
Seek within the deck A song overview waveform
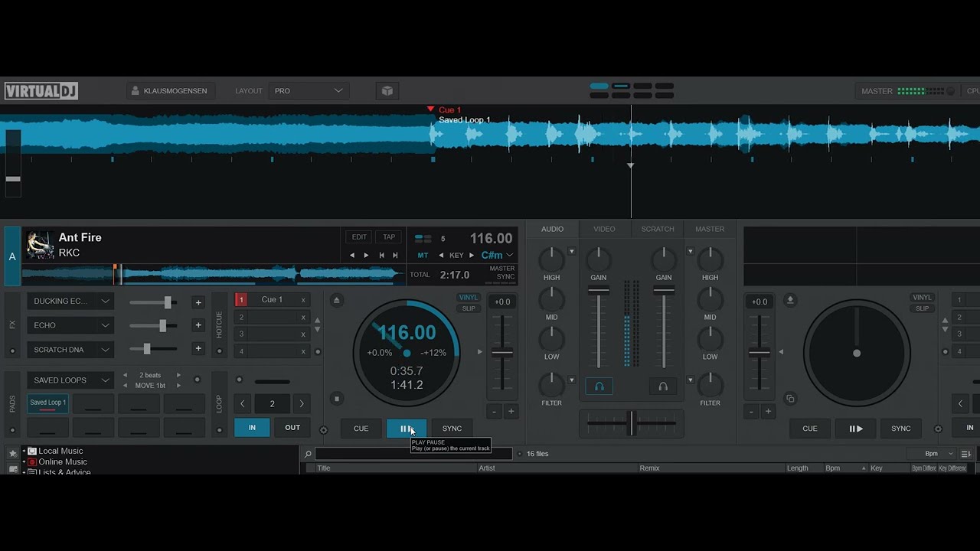pyautogui.click(x=214, y=274)
